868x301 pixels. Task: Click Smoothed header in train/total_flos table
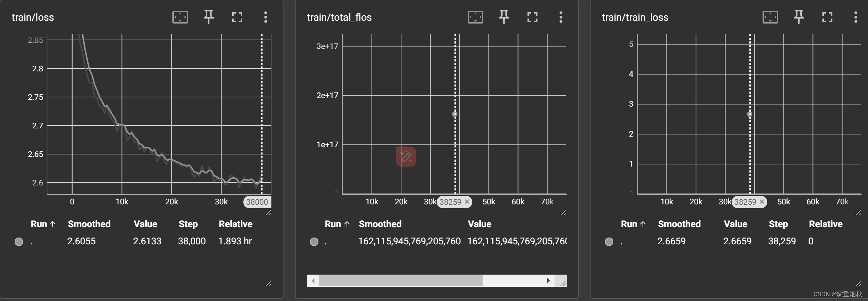click(380, 224)
